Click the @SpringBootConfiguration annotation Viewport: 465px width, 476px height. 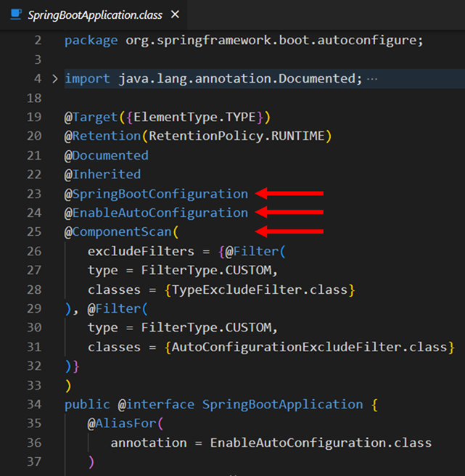point(156,194)
